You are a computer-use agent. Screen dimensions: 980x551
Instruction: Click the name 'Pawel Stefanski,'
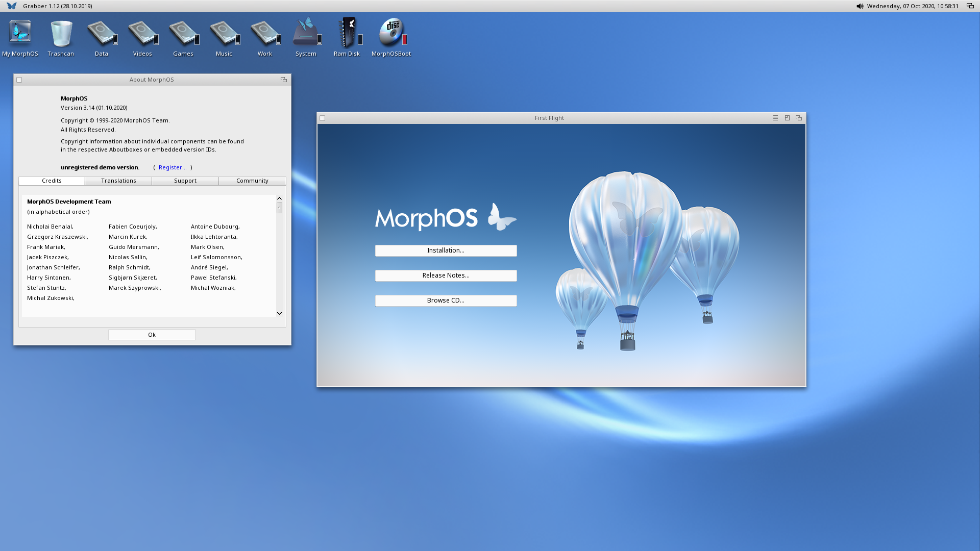click(214, 278)
